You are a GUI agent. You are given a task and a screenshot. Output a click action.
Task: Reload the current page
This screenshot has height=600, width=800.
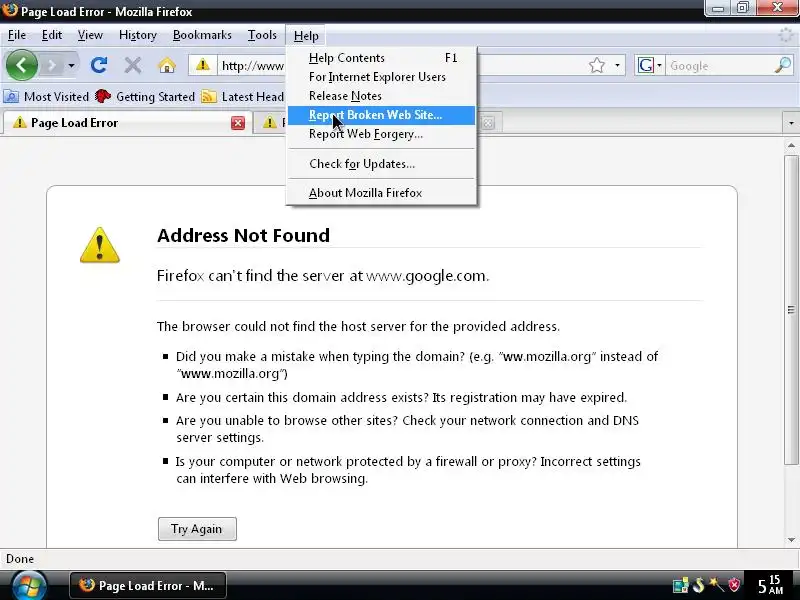coord(99,65)
